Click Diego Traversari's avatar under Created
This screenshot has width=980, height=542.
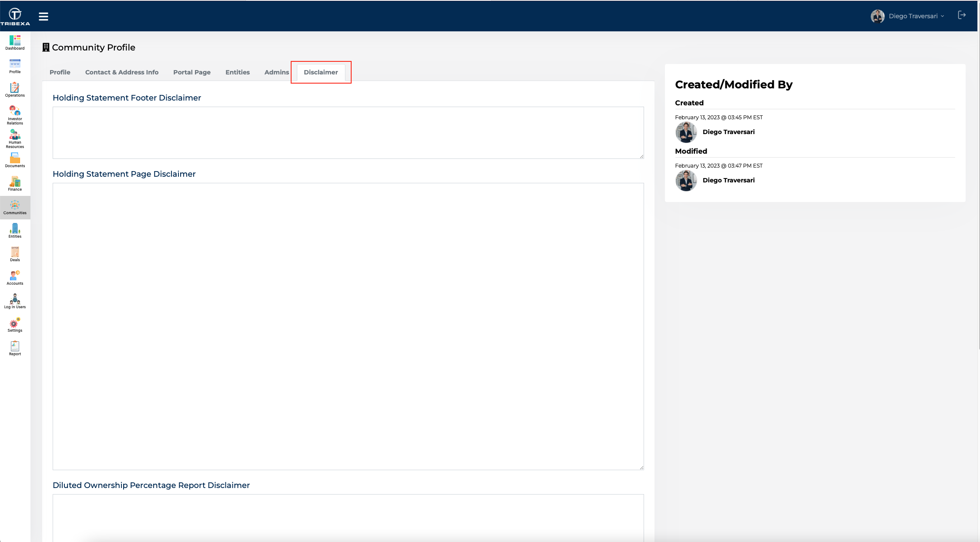[685, 132]
